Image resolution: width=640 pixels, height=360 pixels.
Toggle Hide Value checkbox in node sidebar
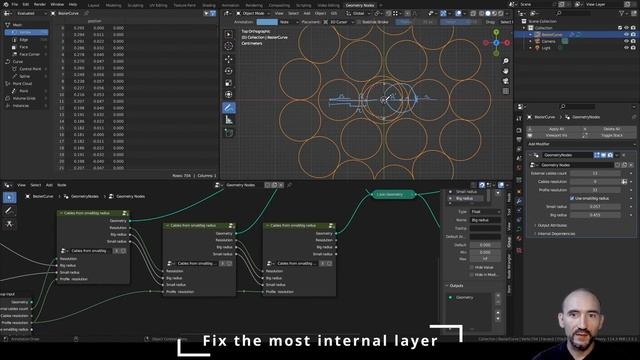click(x=471, y=267)
